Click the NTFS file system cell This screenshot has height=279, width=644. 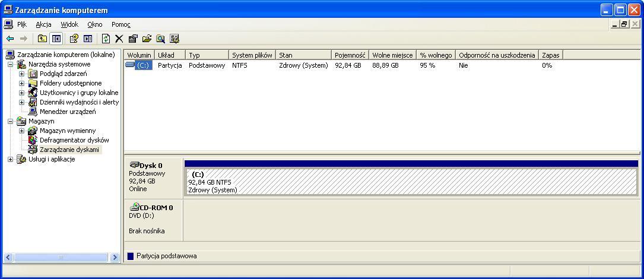click(x=239, y=65)
